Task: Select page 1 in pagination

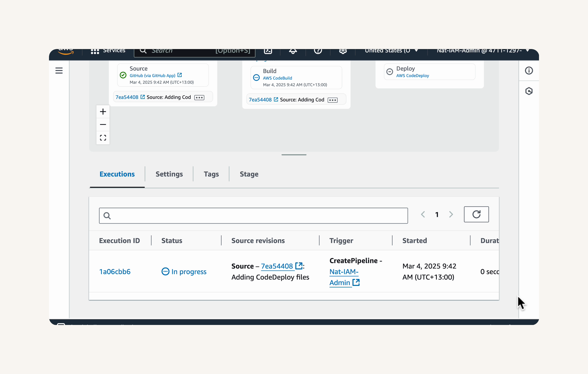Action: pos(437,215)
